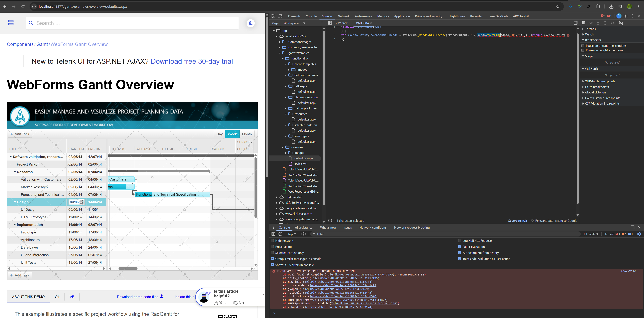Toggle device toolbar icon in DevTools
Viewport: 644px width, 318px height.
[x=281, y=16]
